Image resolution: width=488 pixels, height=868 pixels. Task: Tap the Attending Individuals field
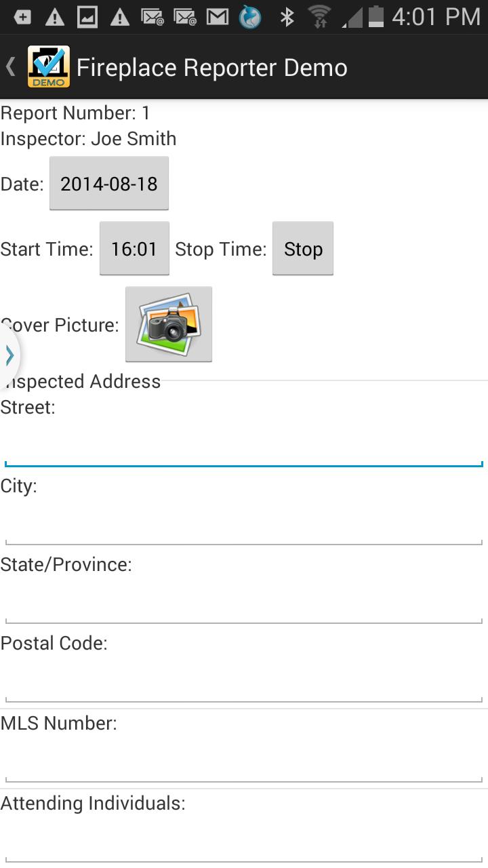coord(244,844)
